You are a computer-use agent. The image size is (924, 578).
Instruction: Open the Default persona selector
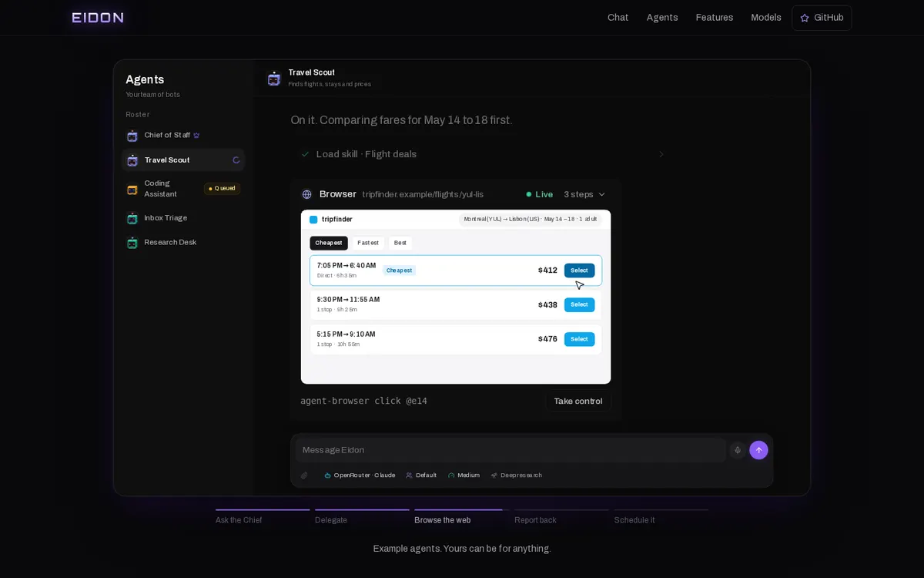pos(421,476)
